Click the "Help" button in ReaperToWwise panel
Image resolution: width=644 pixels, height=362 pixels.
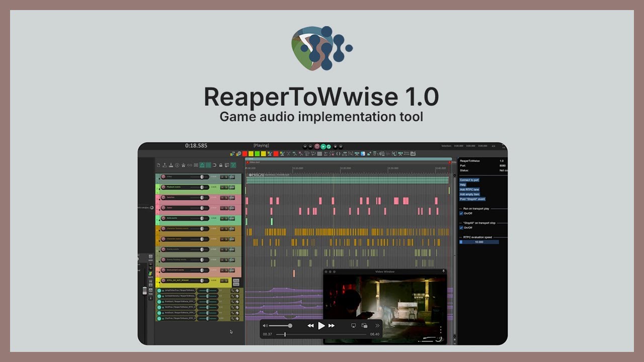coord(463,185)
